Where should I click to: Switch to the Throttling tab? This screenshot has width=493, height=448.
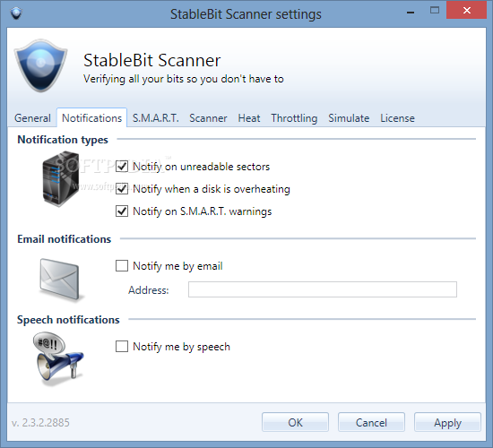tap(294, 118)
